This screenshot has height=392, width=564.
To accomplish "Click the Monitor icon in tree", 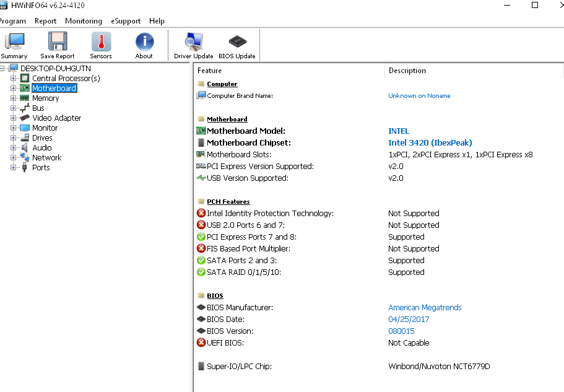I will (x=25, y=128).
